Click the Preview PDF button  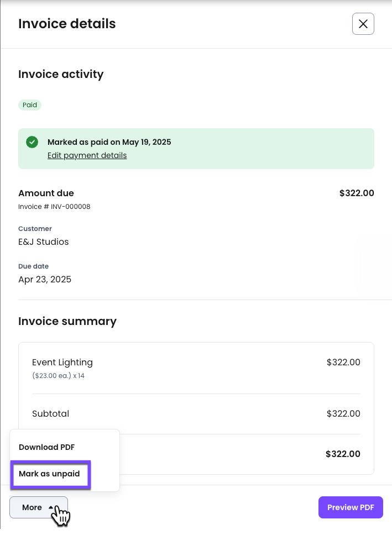click(351, 507)
